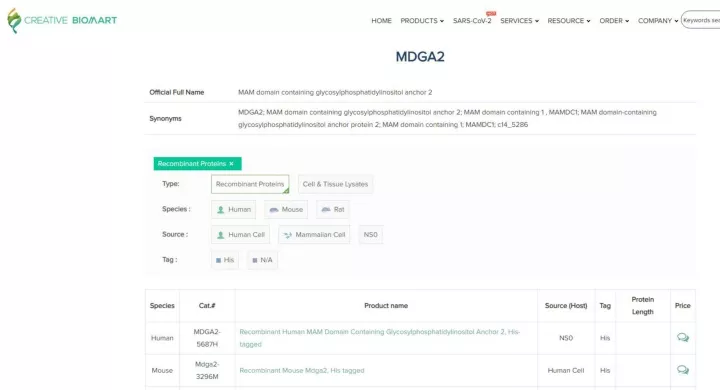The height and width of the screenshot is (390, 720).
Task: Click the Protein Length column header
Action: (642, 305)
